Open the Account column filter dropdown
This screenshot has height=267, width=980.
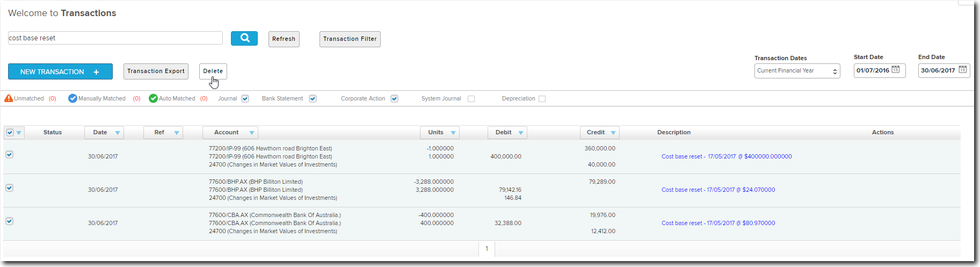point(251,133)
